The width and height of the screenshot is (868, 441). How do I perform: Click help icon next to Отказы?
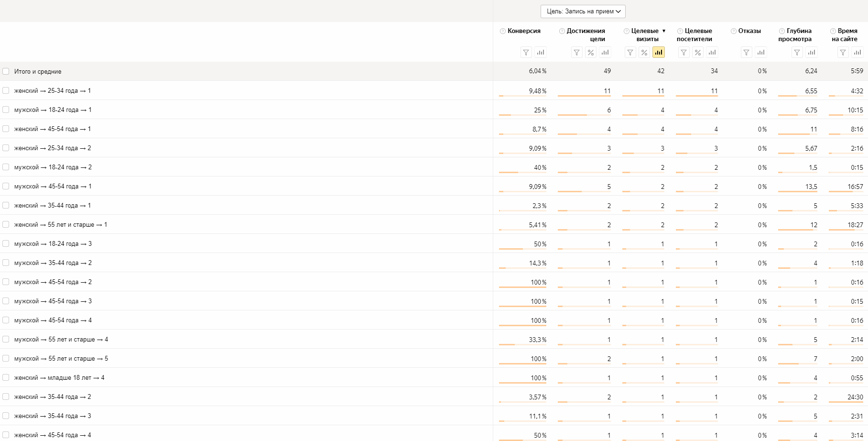point(734,31)
